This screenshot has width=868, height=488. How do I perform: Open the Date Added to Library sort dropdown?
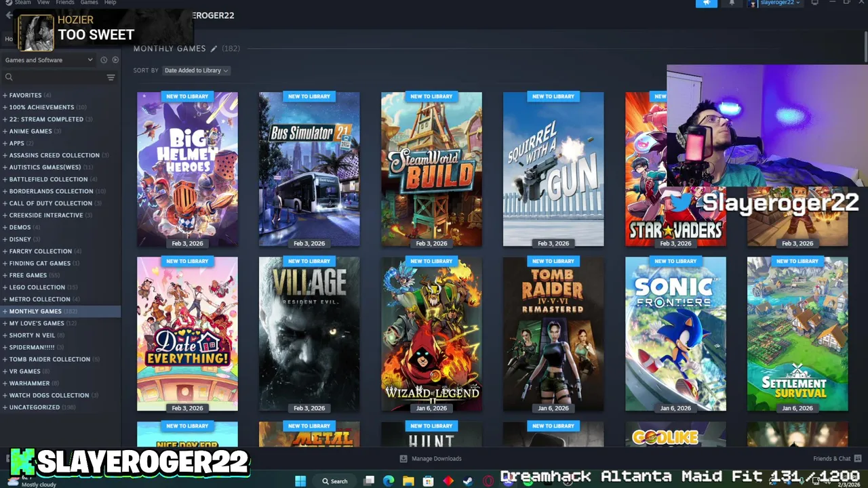tap(196, 70)
